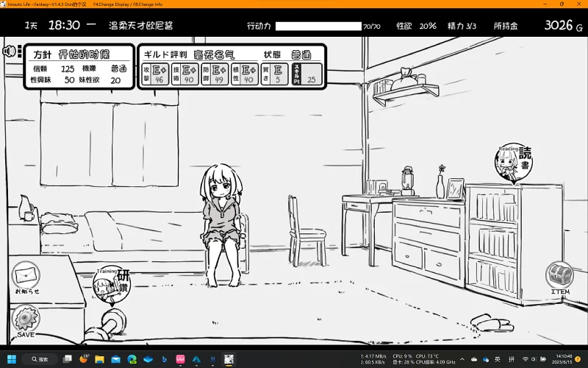Open the お知らせ envelope notices
This screenshot has width=588, height=368.
pyautogui.click(x=26, y=278)
